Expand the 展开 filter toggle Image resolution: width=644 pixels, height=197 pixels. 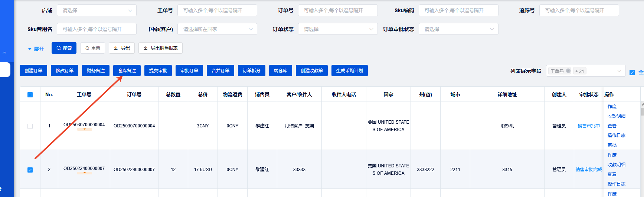[36, 49]
